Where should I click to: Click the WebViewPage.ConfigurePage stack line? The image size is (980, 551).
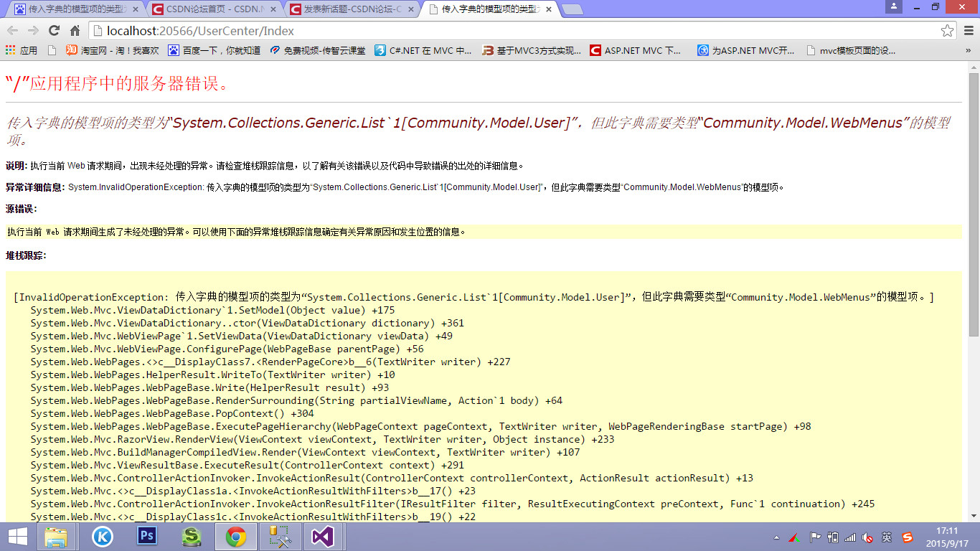pos(227,349)
